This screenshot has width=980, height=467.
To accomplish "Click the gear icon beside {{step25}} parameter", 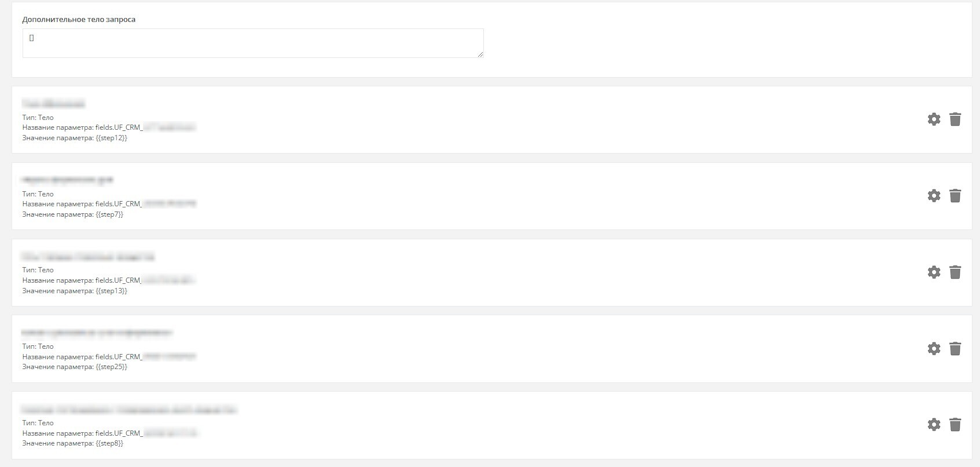I will 934,349.
